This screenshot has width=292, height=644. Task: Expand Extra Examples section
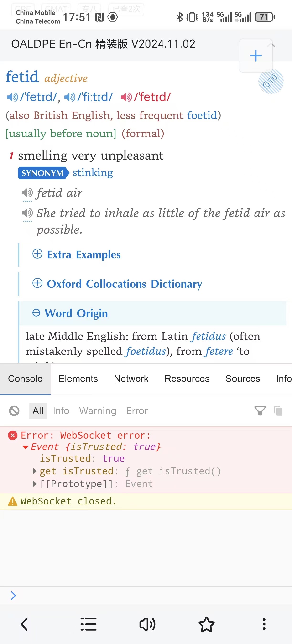(x=77, y=255)
